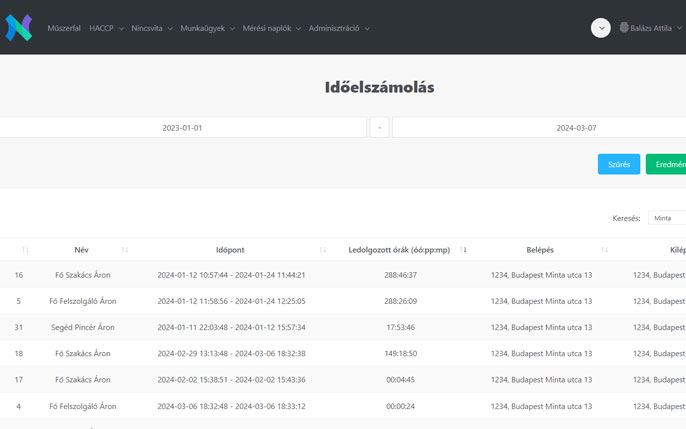Expand the Munkaügyek menu

pos(207,28)
